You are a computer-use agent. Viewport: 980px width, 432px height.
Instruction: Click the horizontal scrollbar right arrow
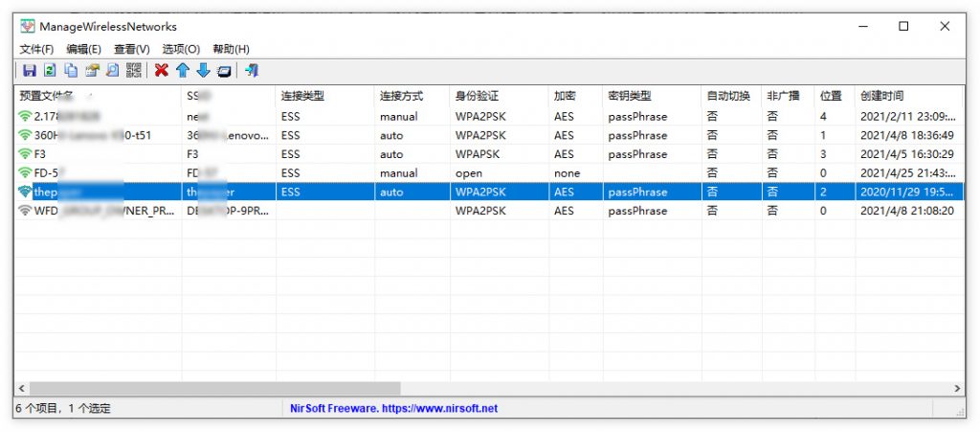pyautogui.click(x=958, y=388)
